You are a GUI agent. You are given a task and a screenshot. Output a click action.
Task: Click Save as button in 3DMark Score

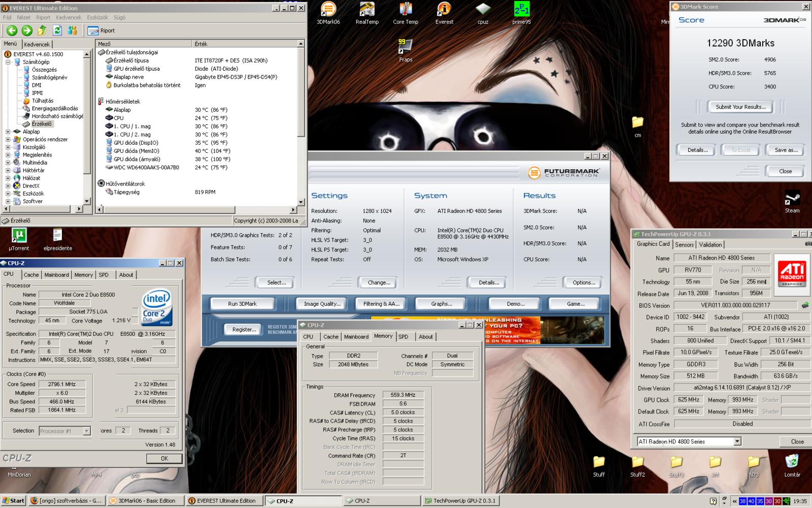786,150
